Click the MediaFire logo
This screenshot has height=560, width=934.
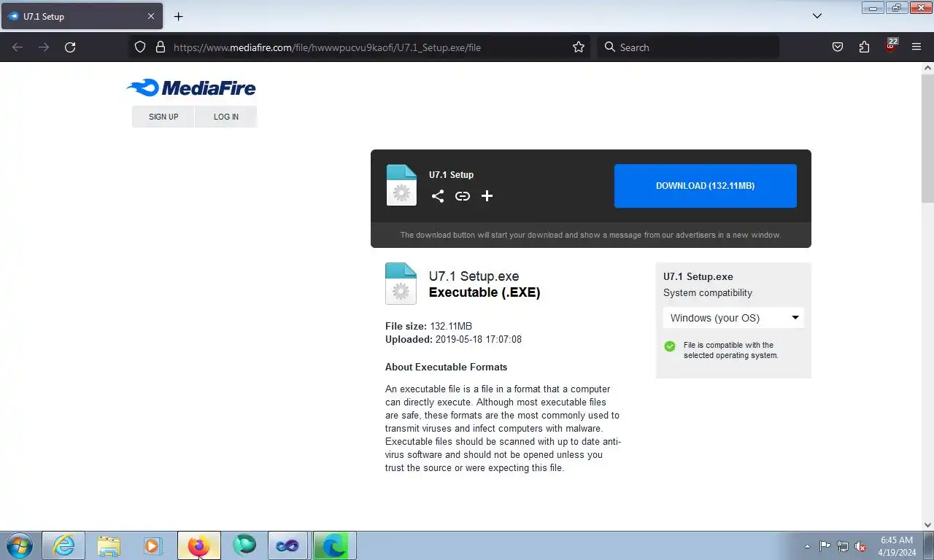[x=191, y=88]
